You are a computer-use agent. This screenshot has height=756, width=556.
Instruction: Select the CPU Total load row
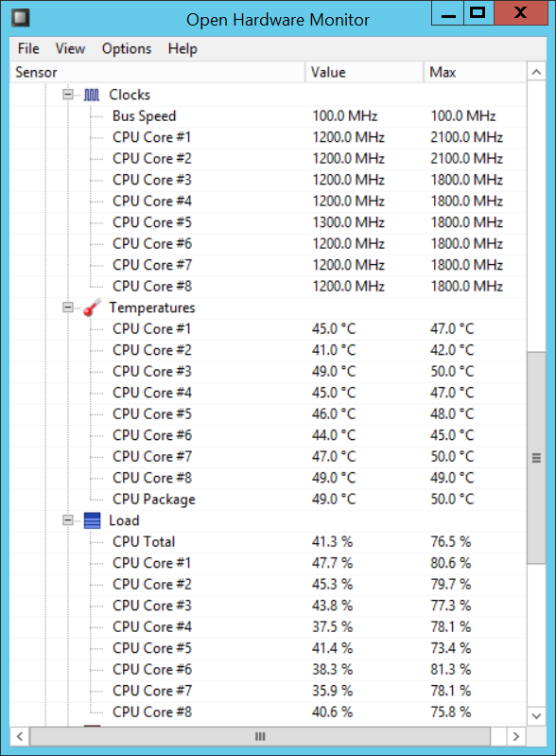tap(268, 541)
